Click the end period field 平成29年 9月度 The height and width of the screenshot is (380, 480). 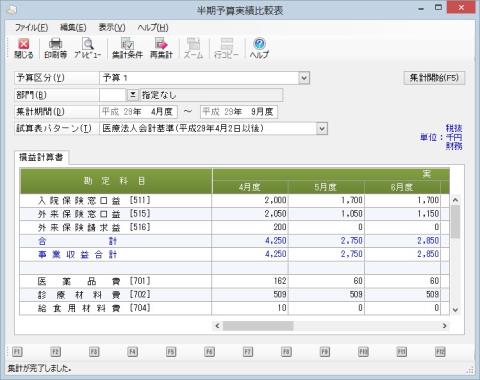239,112
